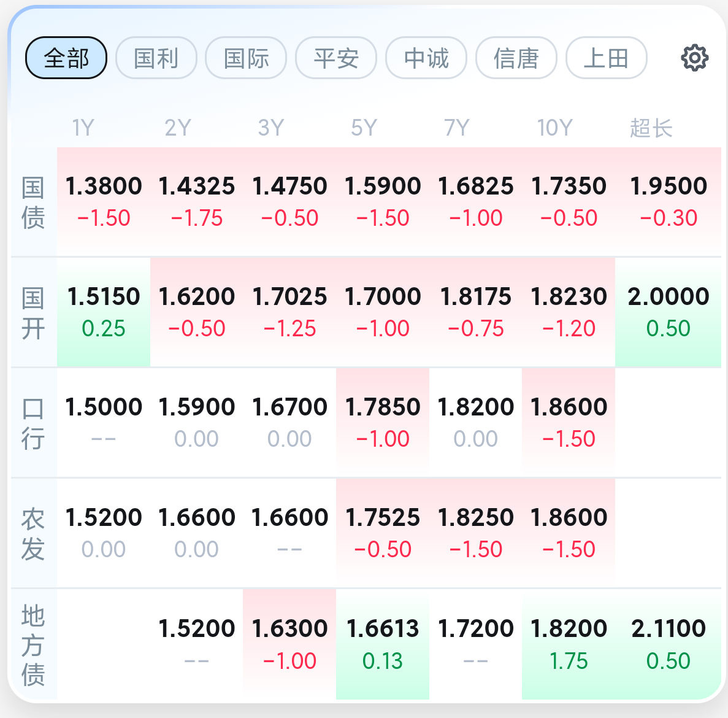This screenshot has height=718, width=728.
Task: Switch to the 国际 tab
Action: click(246, 58)
